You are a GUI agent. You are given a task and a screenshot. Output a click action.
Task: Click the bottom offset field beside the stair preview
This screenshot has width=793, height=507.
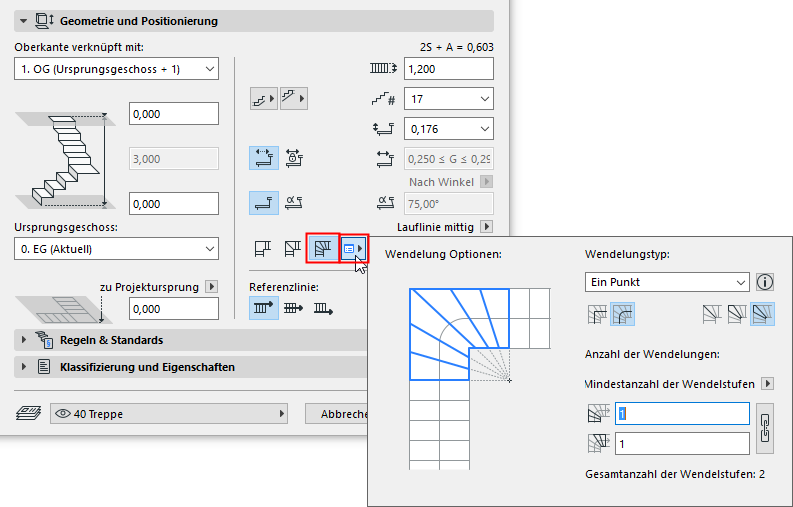click(x=174, y=204)
